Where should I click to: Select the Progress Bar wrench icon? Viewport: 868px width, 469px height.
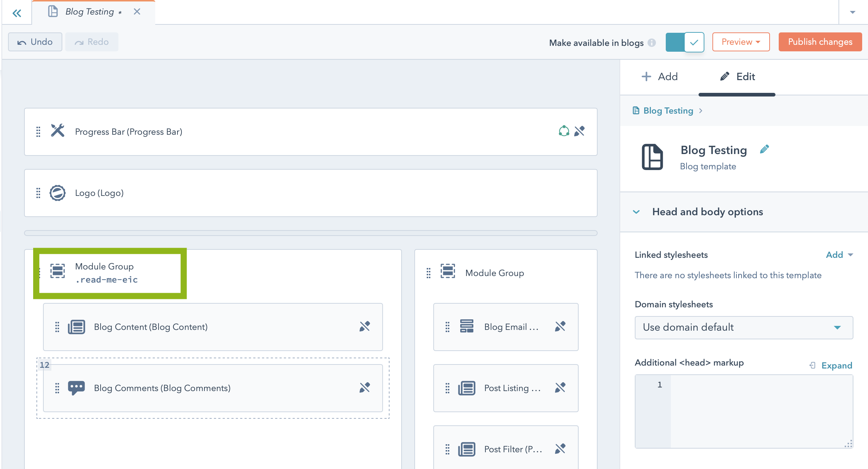(58, 130)
